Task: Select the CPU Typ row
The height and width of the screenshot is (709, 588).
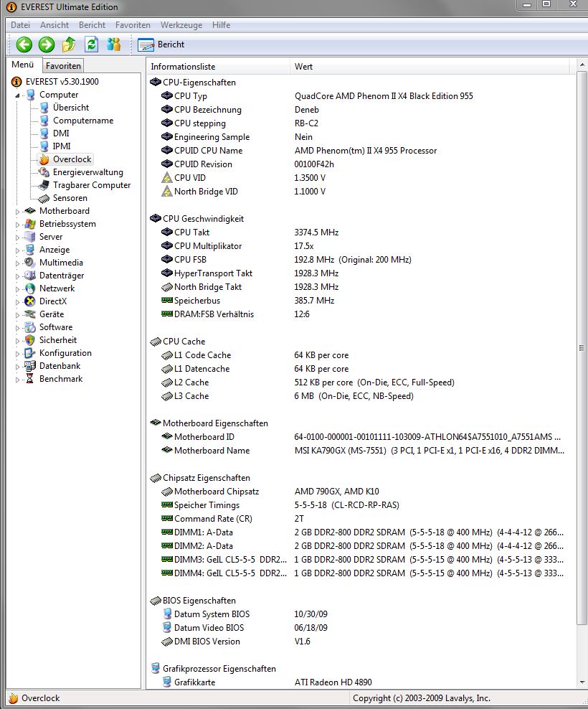Action: 361,96
